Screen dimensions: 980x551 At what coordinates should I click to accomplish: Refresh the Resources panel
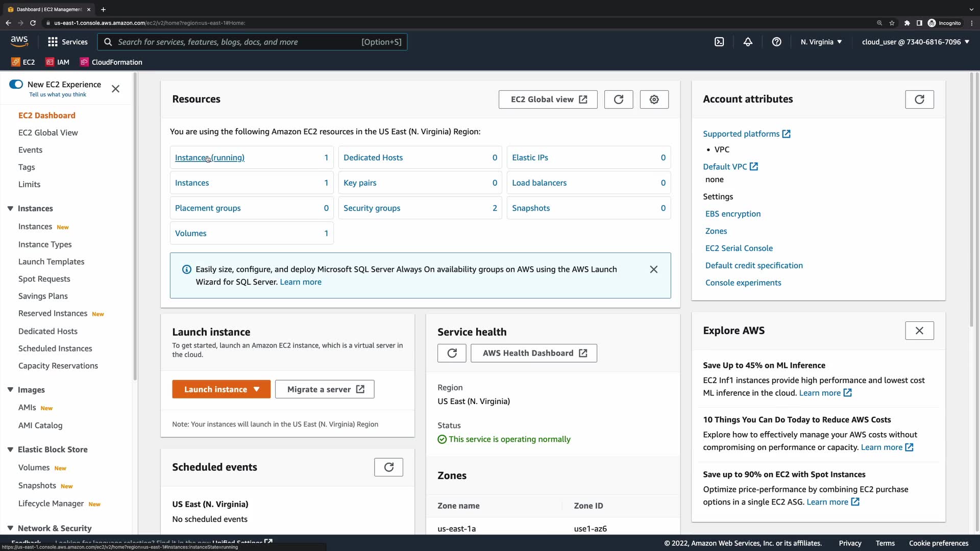coord(619,99)
